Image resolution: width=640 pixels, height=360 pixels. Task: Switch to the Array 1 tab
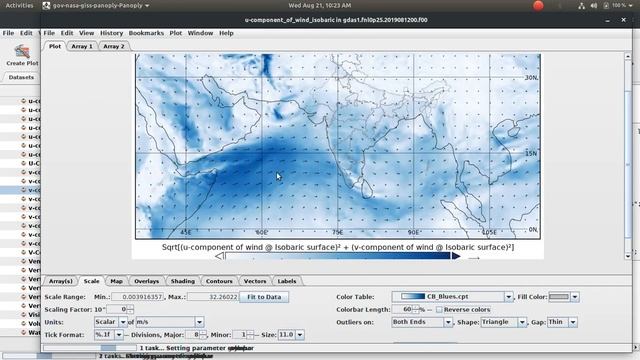point(82,46)
